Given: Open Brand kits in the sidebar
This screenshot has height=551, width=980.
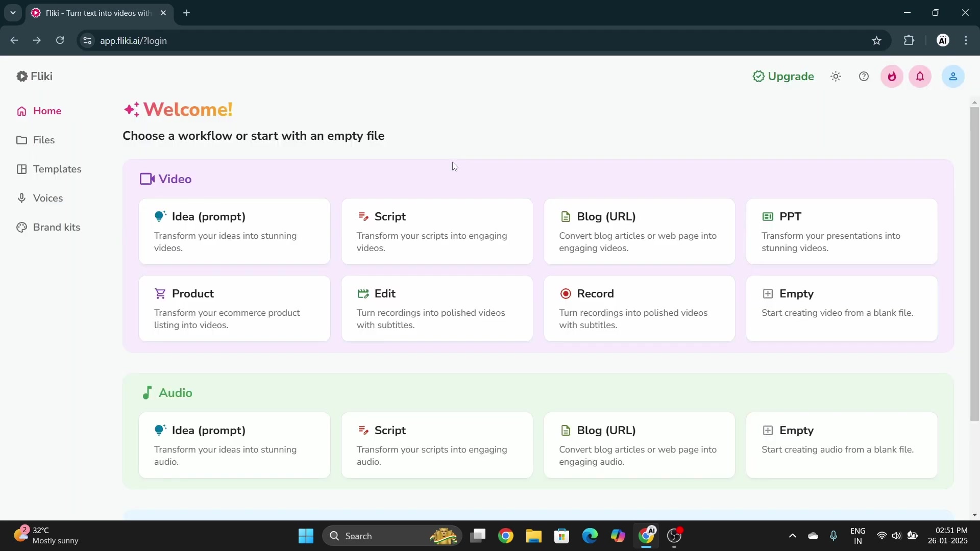Looking at the screenshot, I should click(48, 228).
